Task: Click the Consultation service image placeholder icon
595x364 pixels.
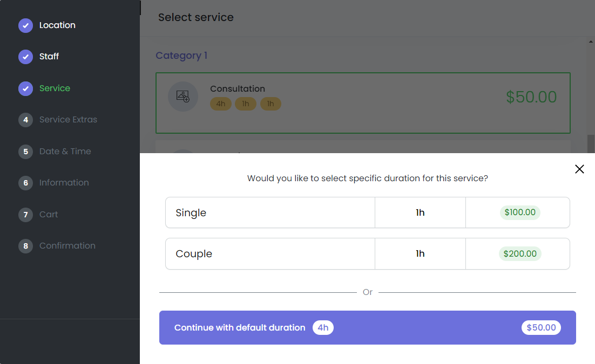Action: coord(183,97)
